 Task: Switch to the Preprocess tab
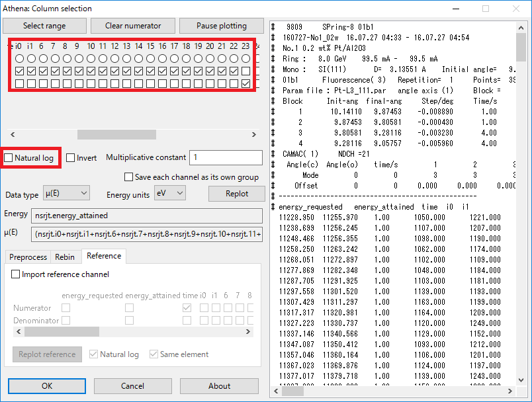(28, 257)
